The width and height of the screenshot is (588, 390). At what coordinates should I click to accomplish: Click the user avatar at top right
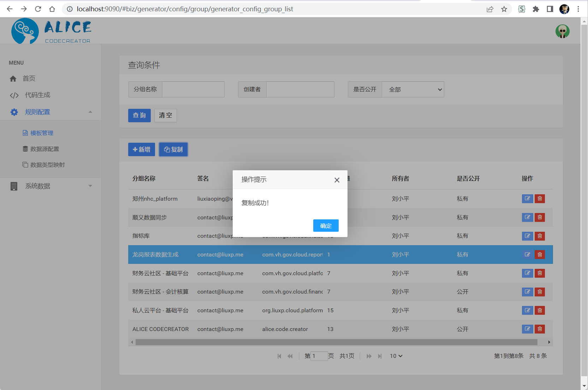562,31
